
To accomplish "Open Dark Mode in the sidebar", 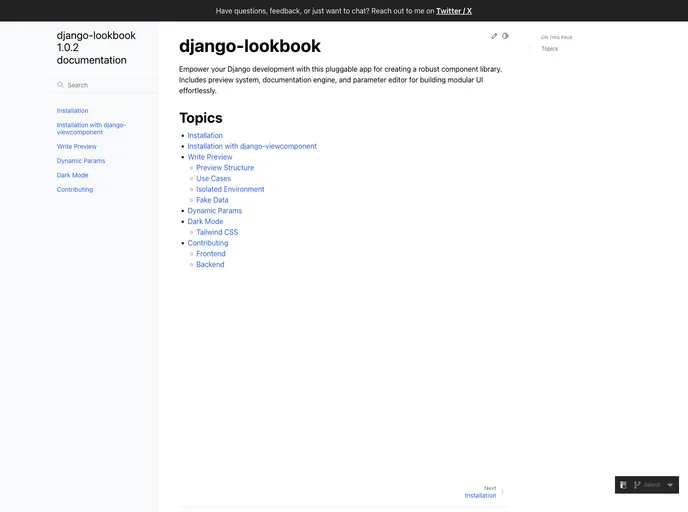I will 72,175.
